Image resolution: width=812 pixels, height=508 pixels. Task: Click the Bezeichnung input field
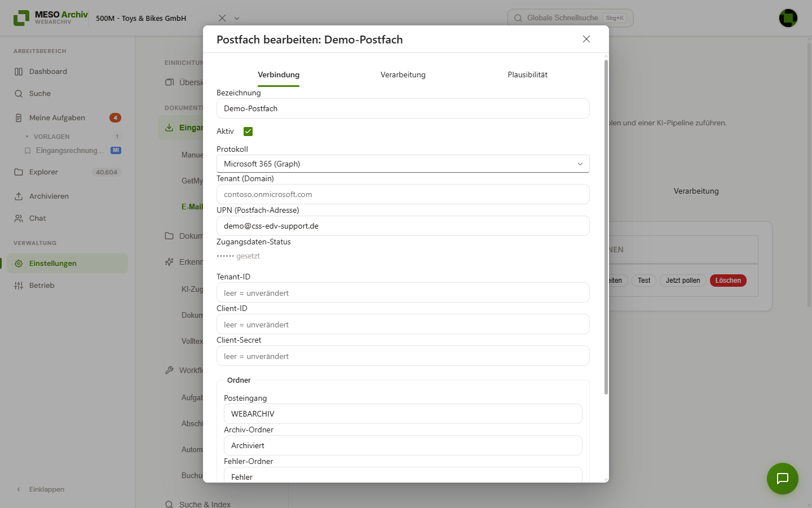[403, 108]
